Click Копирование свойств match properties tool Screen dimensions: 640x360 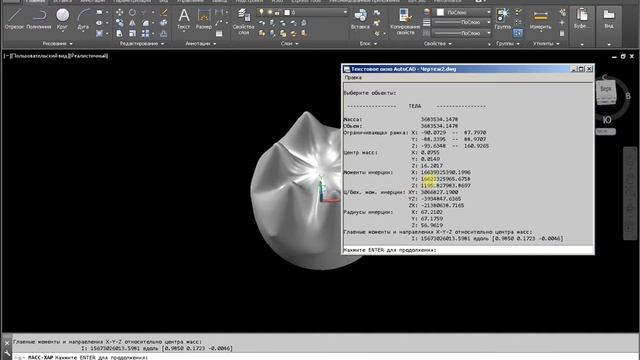point(405,21)
